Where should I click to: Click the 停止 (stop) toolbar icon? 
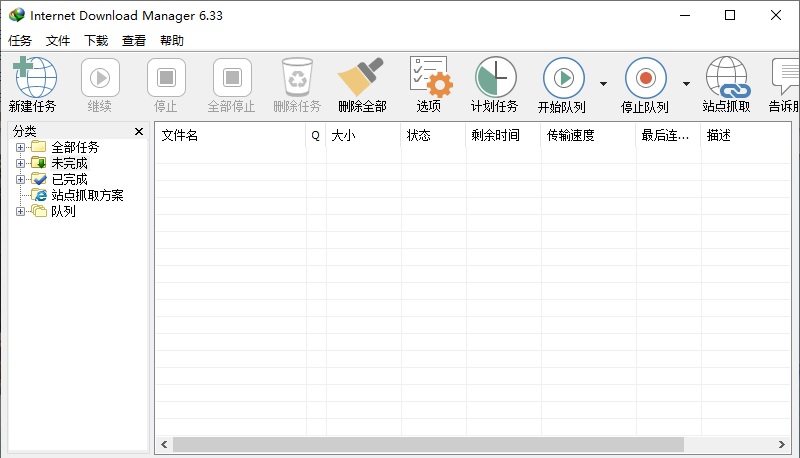(x=166, y=78)
